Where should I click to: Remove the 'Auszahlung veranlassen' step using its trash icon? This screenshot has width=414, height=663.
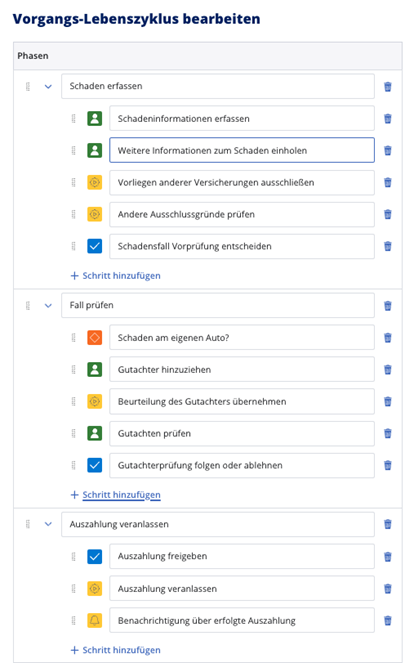pos(387,589)
